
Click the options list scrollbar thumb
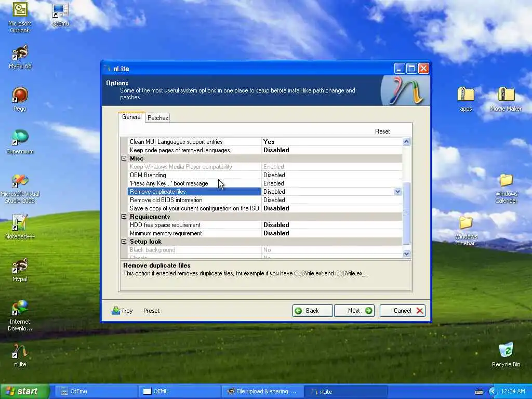coord(406,212)
